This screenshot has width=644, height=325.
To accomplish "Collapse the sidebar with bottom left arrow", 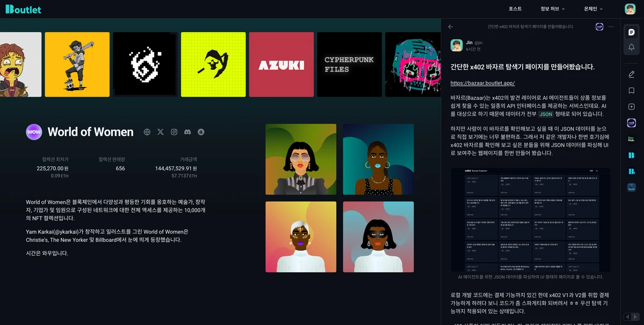I will click(x=627, y=316).
